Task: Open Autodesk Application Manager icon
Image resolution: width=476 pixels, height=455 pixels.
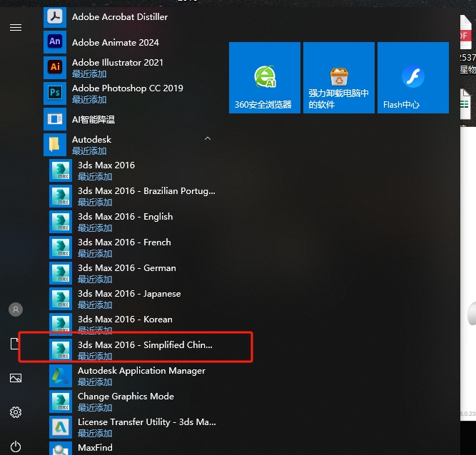Action: [x=61, y=375]
